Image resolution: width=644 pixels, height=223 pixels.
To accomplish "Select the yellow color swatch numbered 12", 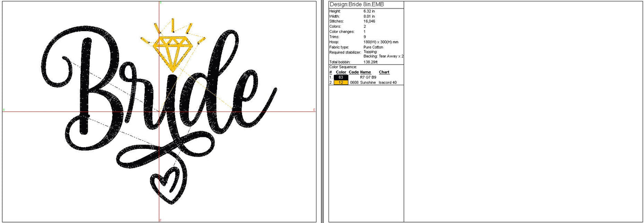I will (341, 83).
